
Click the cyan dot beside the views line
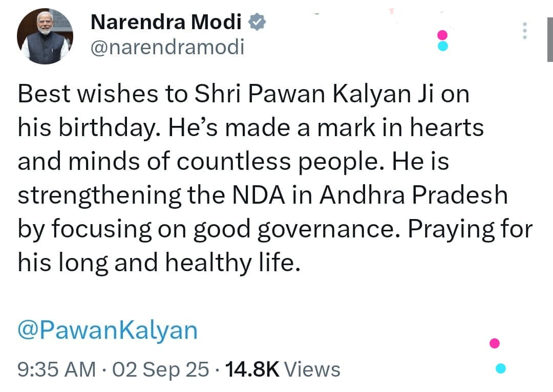point(501,367)
